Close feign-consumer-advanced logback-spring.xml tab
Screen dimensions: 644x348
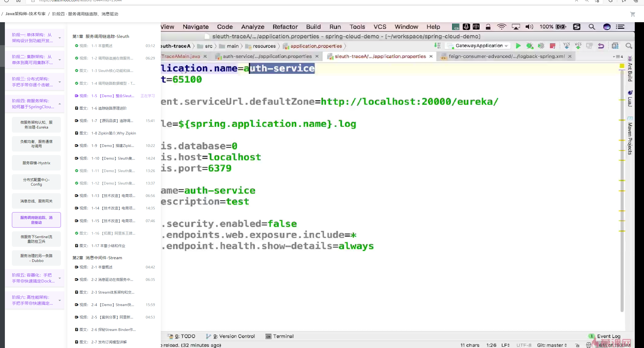click(x=570, y=56)
